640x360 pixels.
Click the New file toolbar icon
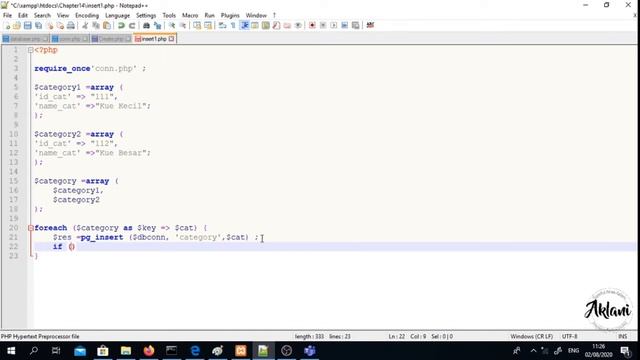(x=7, y=26)
